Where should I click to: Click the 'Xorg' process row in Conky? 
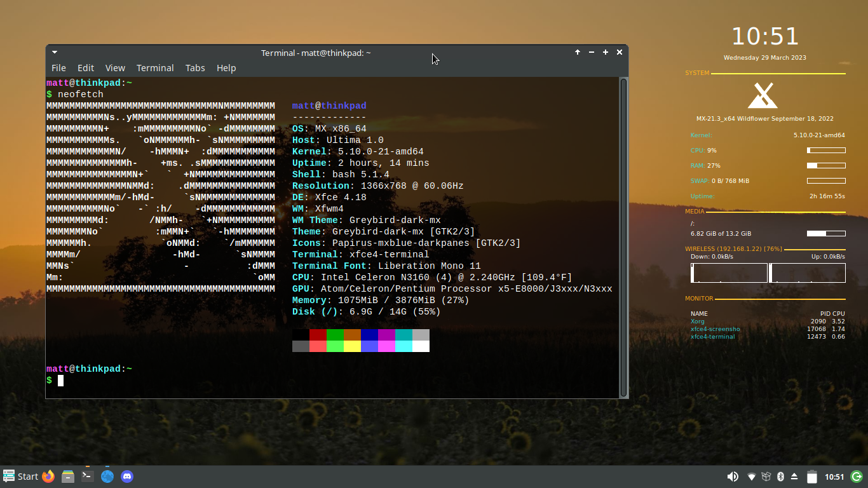click(768, 322)
